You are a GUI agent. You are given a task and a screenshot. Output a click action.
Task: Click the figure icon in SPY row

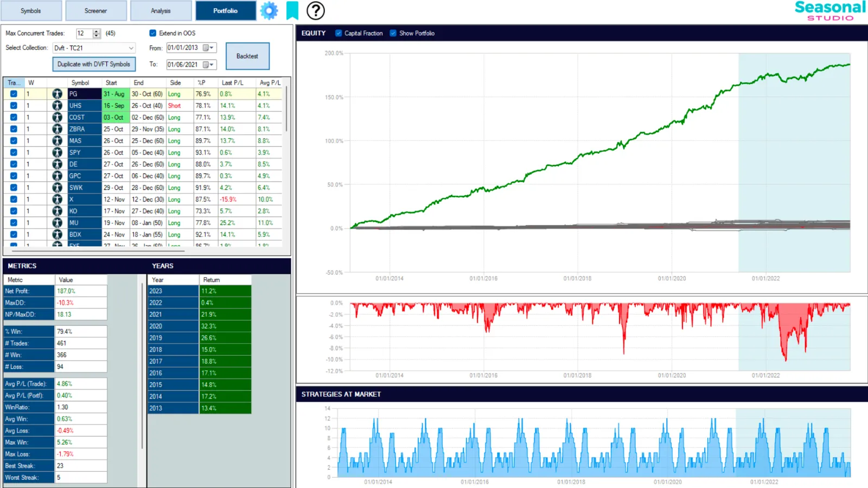coord(57,152)
